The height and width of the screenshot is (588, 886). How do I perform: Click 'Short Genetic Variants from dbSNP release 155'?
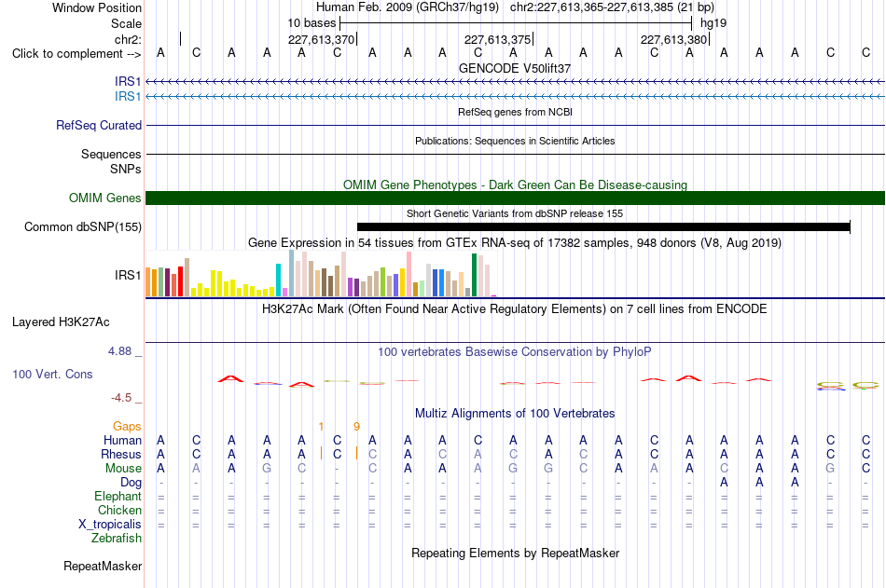pyautogui.click(x=515, y=213)
